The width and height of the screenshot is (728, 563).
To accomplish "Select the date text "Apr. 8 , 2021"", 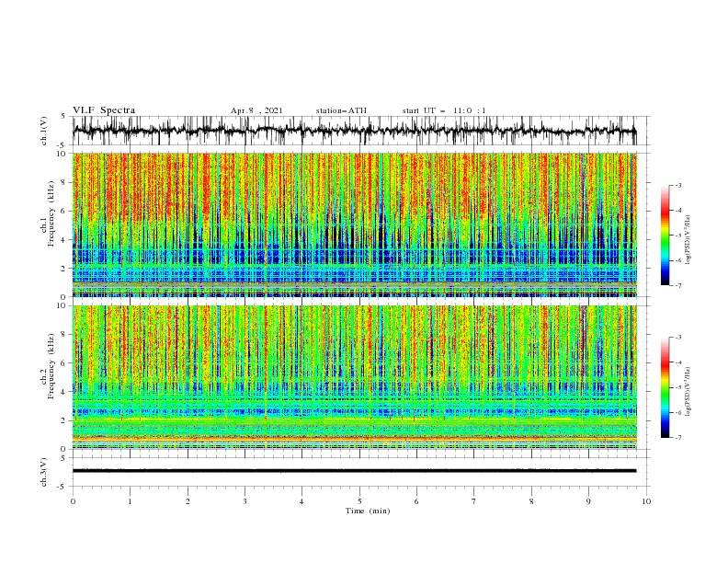I will [256, 110].
